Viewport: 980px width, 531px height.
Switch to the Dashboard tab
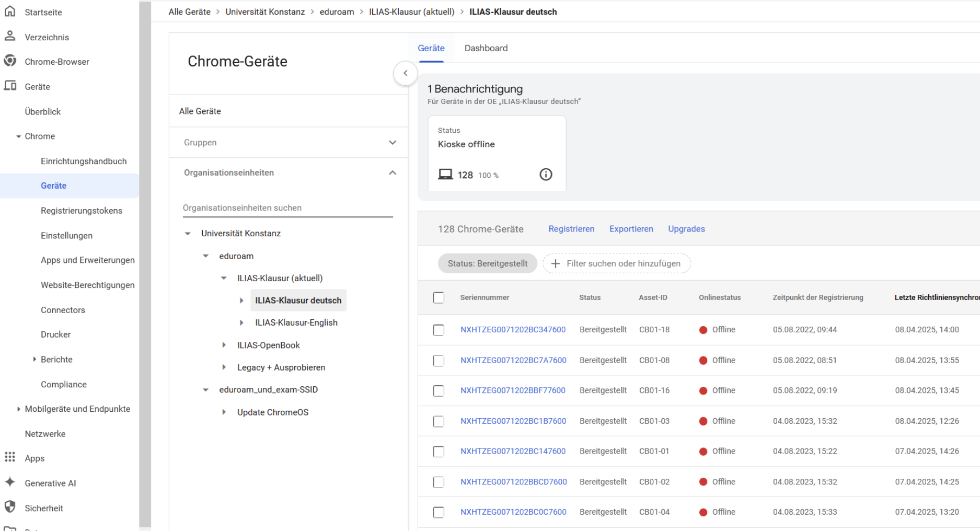(486, 48)
